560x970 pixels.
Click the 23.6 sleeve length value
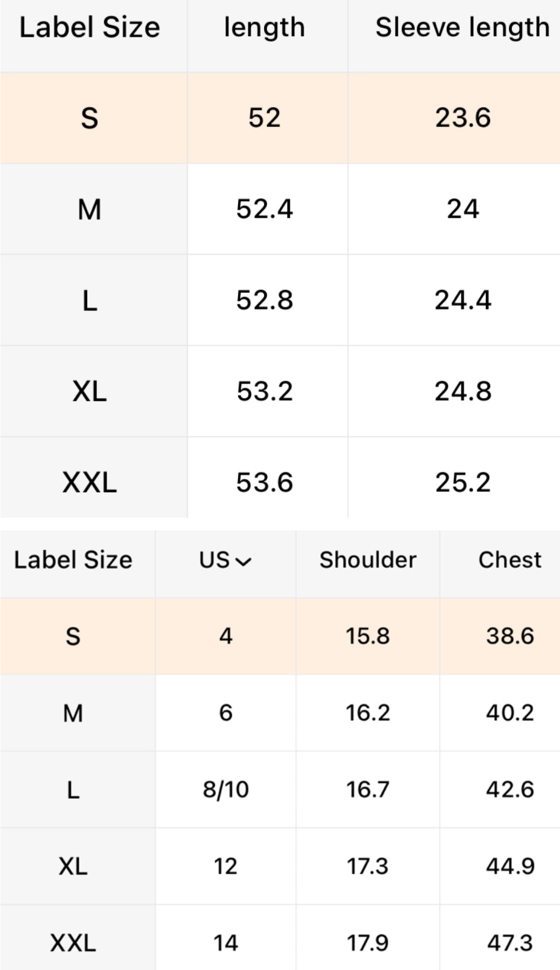tap(463, 119)
